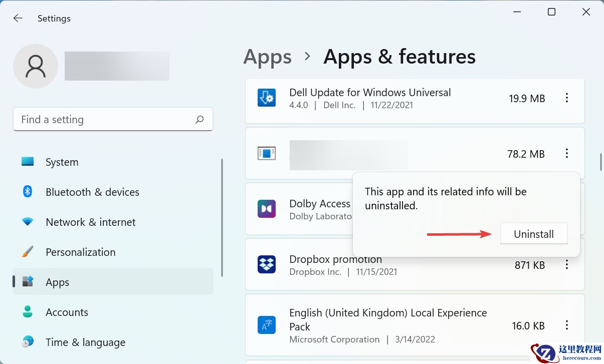Click the Dell Update app icon
Screen dimensions: 604x364
267,98
